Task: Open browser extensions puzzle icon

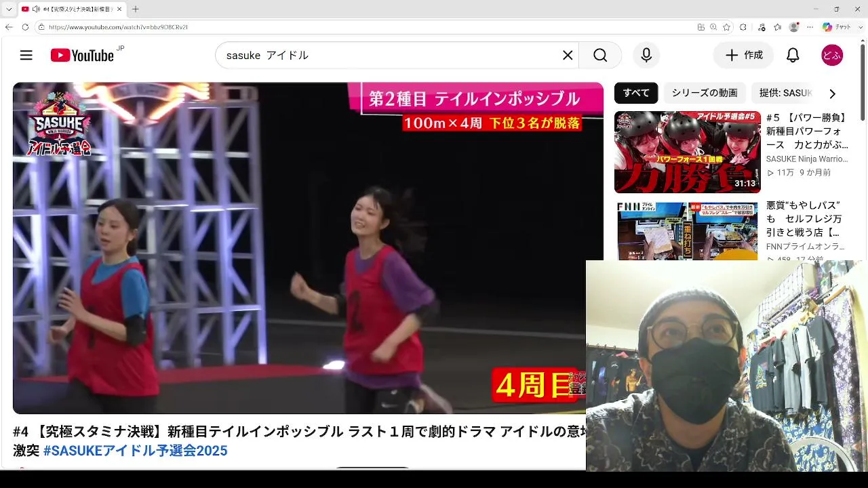Action: [x=743, y=27]
